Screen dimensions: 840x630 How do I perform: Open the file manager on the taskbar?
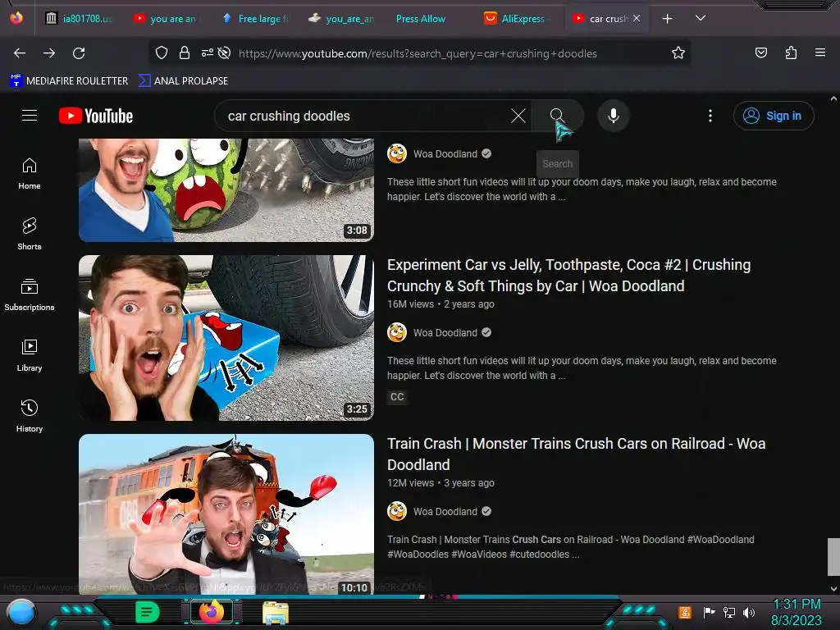pyautogui.click(x=276, y=613)
